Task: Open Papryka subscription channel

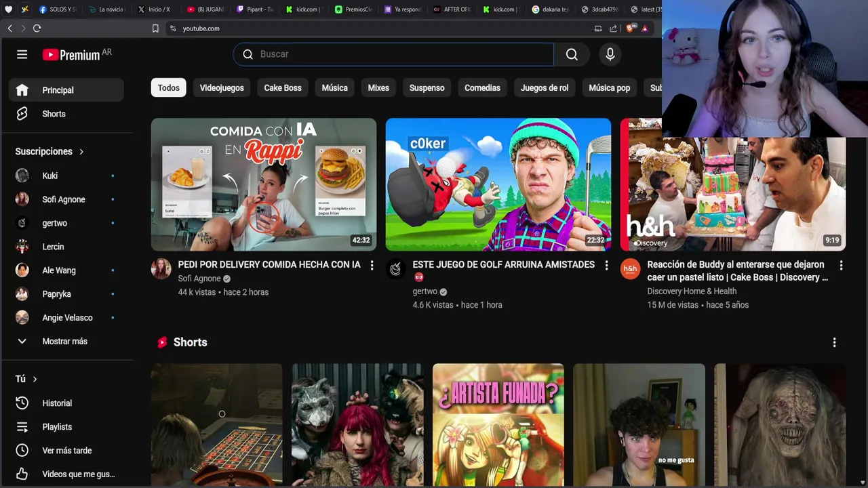Action: (x=66, y=294)
